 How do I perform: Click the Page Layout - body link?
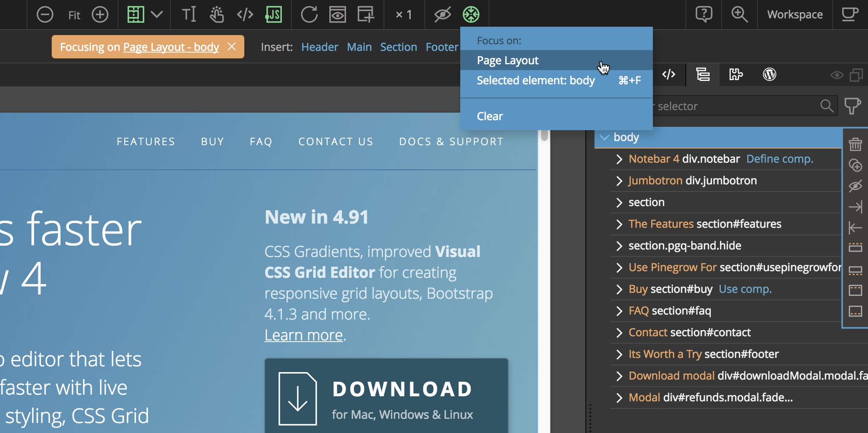171,47
